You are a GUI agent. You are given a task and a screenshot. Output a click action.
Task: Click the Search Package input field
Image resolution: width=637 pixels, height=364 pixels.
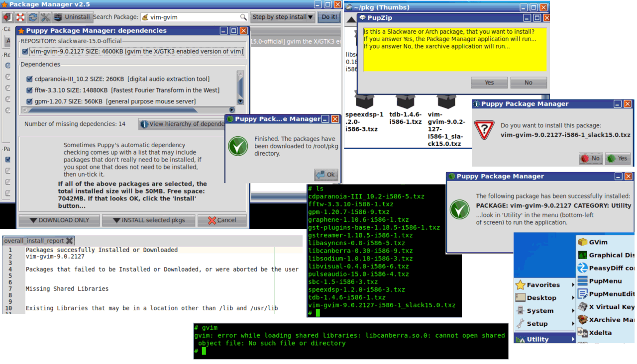194,17
